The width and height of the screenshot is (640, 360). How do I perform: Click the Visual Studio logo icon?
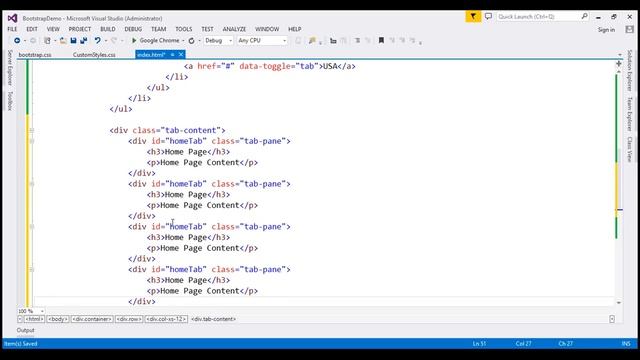(12, 18)
